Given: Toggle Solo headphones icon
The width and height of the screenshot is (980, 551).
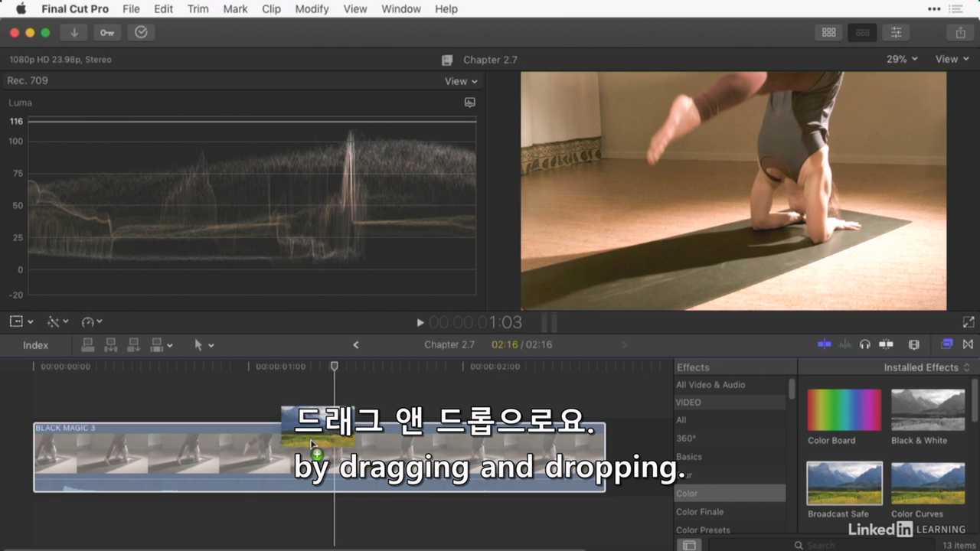Looking at the screenshot, I should 865,344.
